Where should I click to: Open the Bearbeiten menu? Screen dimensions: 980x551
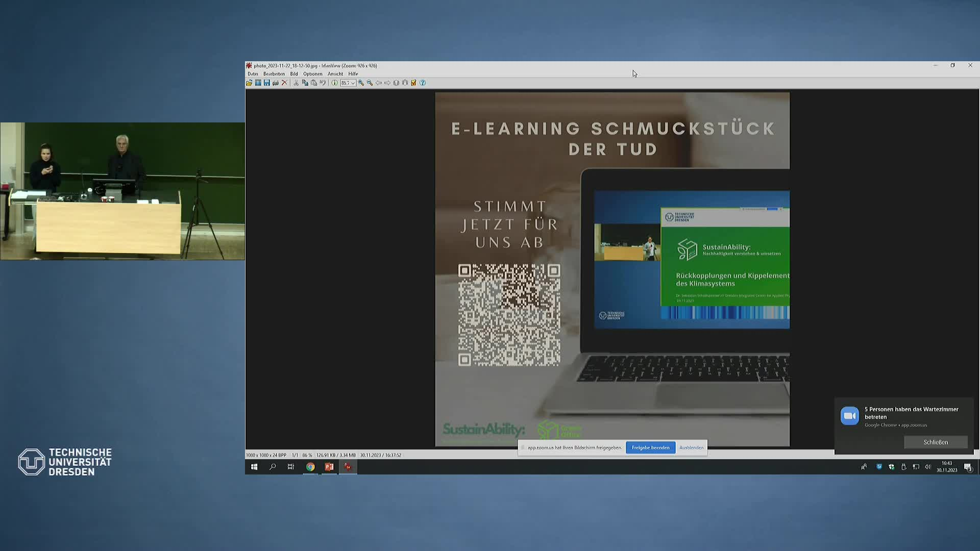tap(274, 74)
